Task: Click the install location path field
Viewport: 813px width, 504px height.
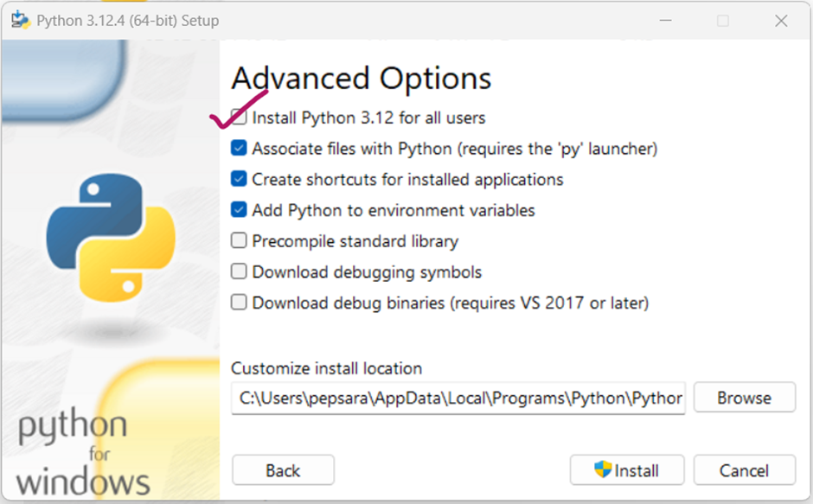Action: point(458,399)
